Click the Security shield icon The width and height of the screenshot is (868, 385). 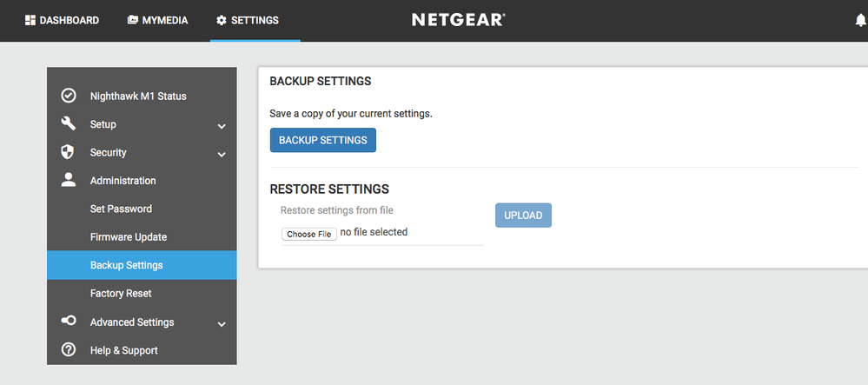[x=68, y=152]
